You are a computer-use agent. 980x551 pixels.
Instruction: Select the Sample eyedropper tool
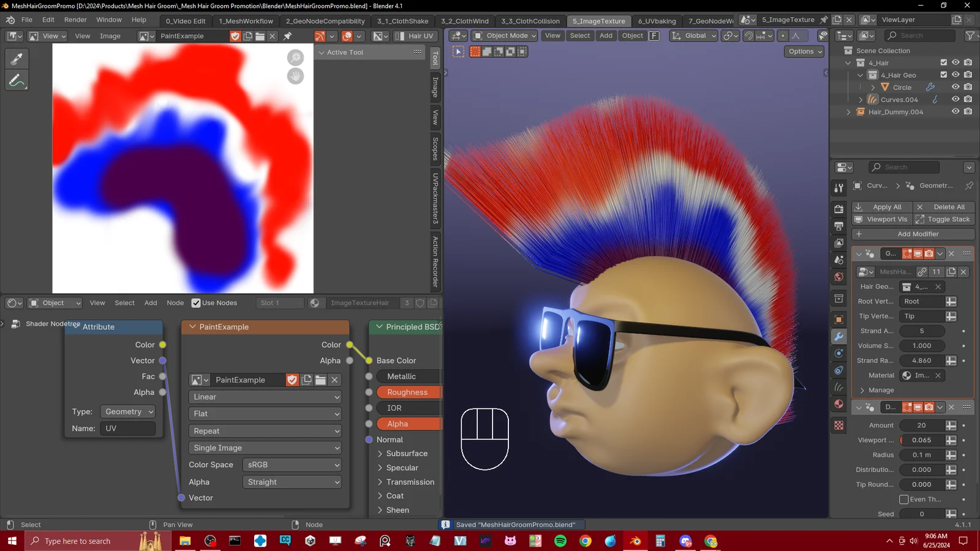click(17, 59)
